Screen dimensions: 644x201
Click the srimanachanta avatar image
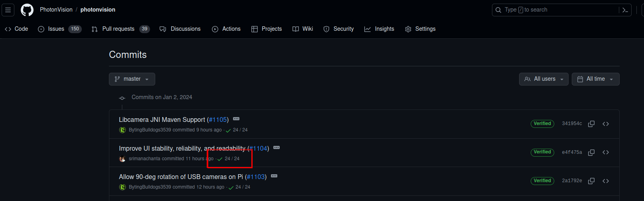point(122,159)
